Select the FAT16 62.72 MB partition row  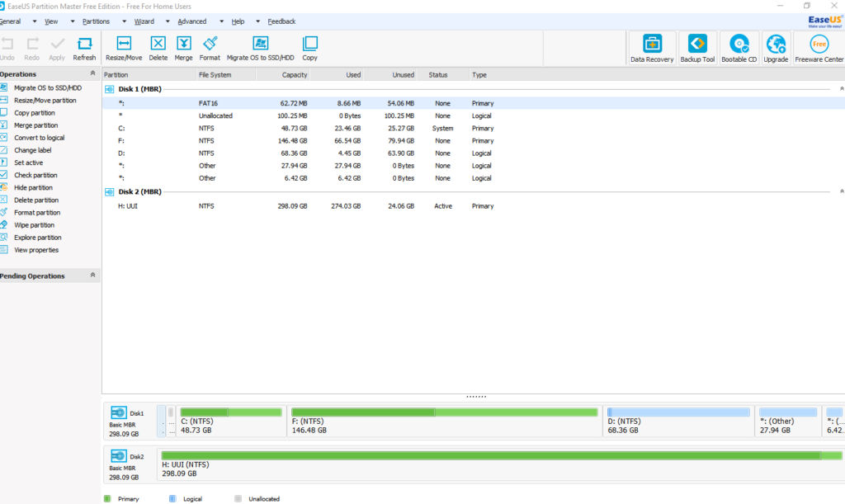[x=473, y=103]
